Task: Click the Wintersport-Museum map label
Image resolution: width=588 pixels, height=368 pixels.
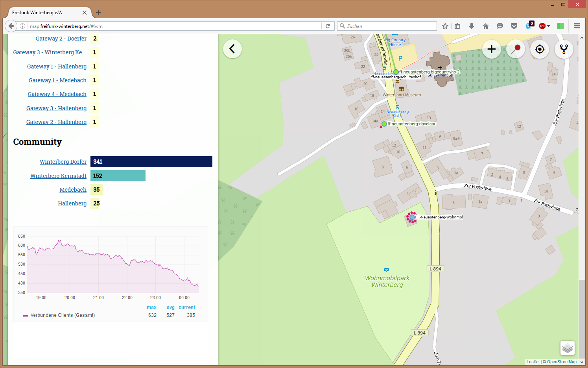Action: [x=402, y=95]
